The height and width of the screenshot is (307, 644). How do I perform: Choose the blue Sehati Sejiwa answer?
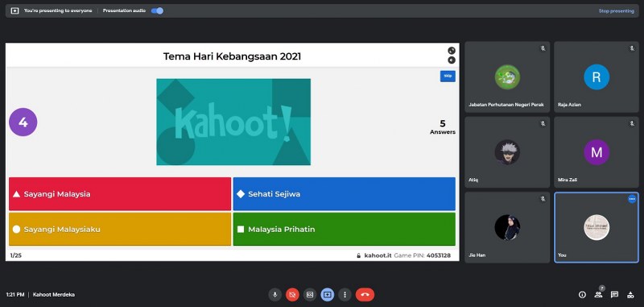coord(345,194)
